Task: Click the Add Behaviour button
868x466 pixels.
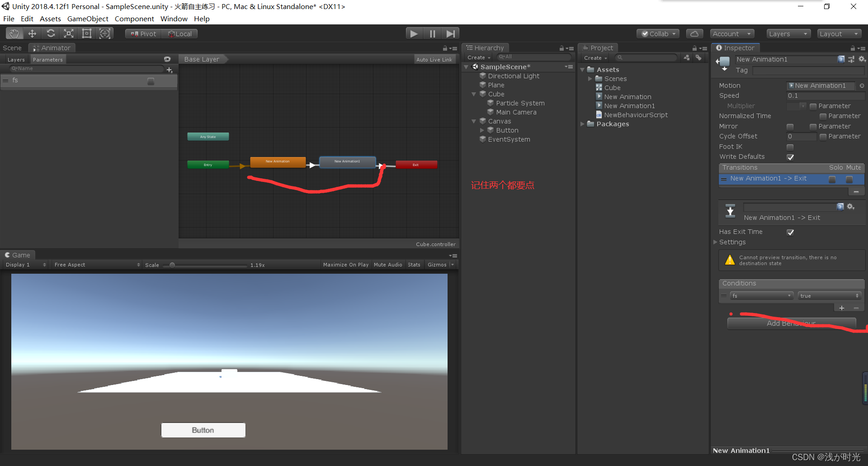Action: coord(791,323)
